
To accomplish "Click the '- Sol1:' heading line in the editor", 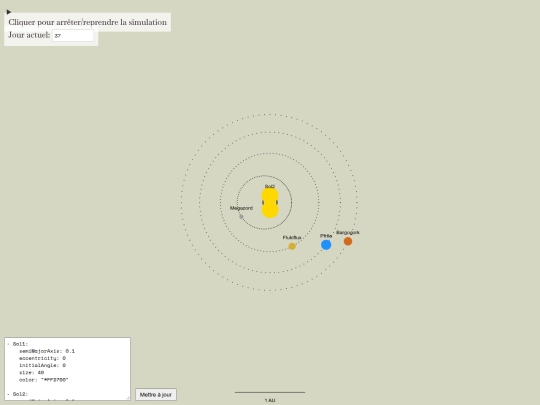I will tap(18, 344).
